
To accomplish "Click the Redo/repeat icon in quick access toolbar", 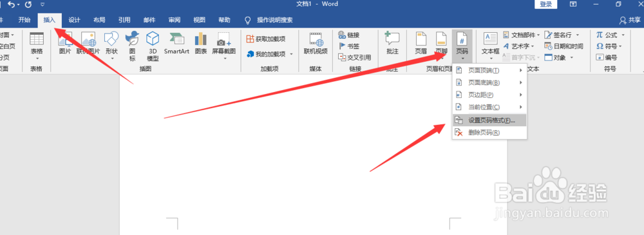I will [28, 5].
